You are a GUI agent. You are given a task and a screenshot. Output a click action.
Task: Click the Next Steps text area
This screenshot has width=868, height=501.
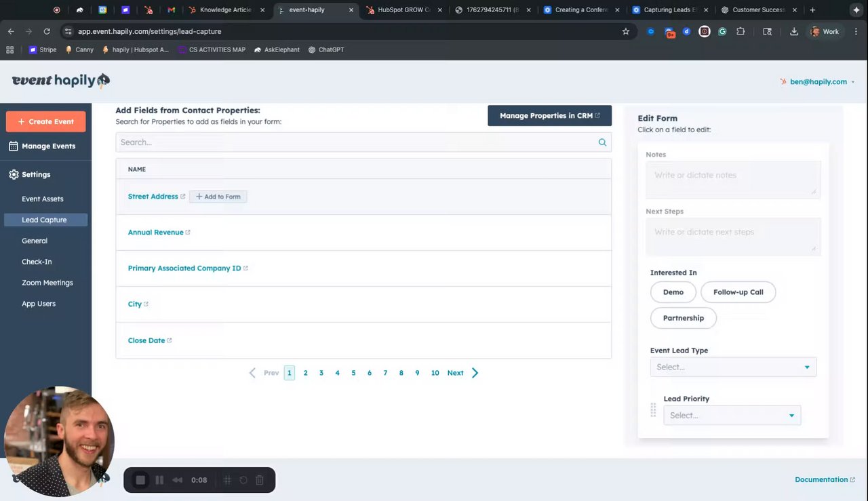pyautogui.click(x=733, y=237)
